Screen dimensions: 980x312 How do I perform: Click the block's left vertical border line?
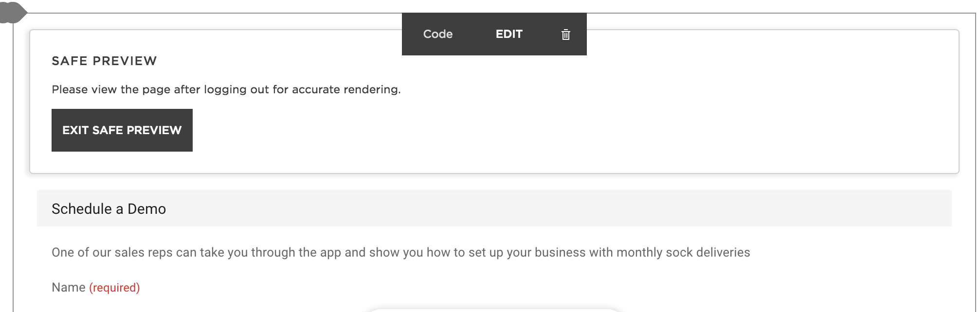[13, 170]
